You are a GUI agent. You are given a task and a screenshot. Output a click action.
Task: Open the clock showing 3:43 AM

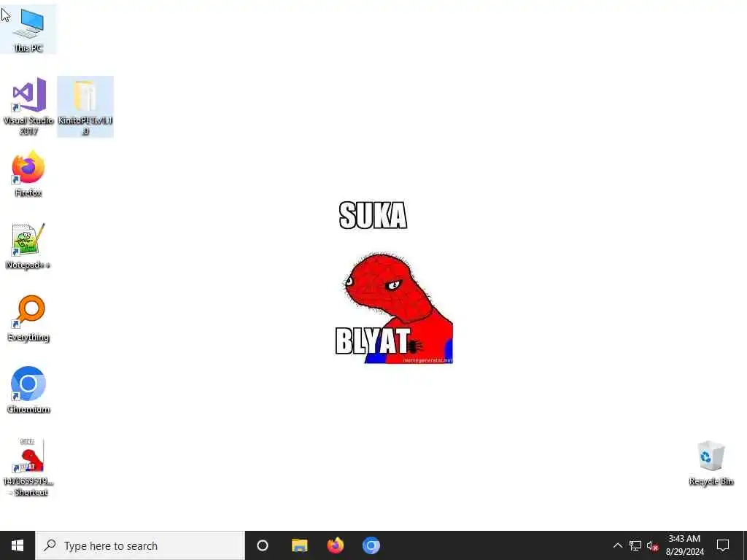pos(684,545)
